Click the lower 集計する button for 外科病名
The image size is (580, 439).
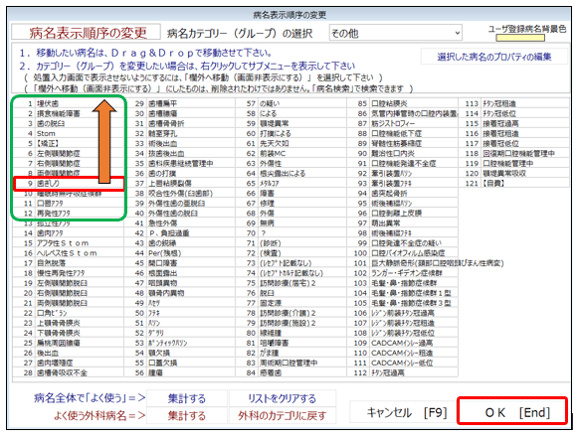coord(186,415)
